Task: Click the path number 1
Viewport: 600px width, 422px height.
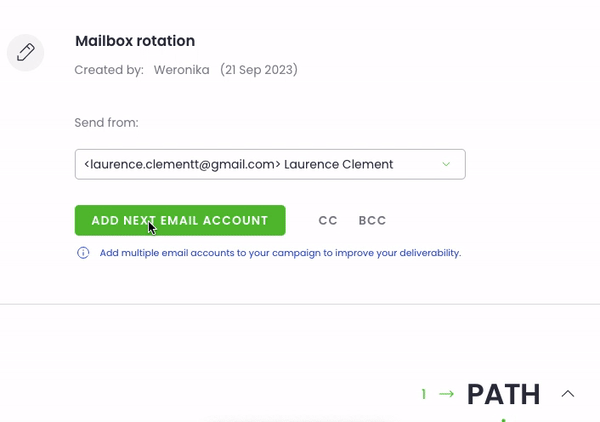Action: point(424,394)
